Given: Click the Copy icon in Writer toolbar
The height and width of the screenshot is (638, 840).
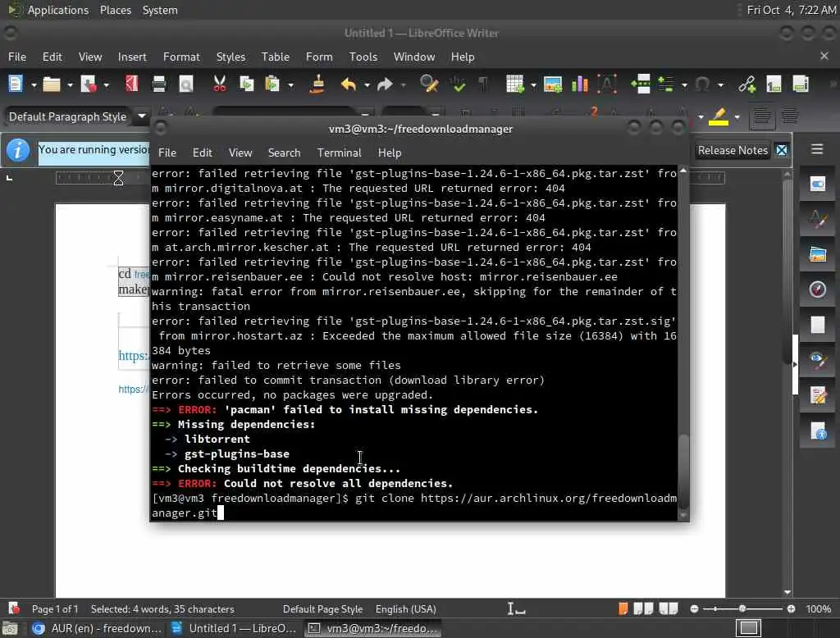Looking at the screenshot, I should click(246, 84).
